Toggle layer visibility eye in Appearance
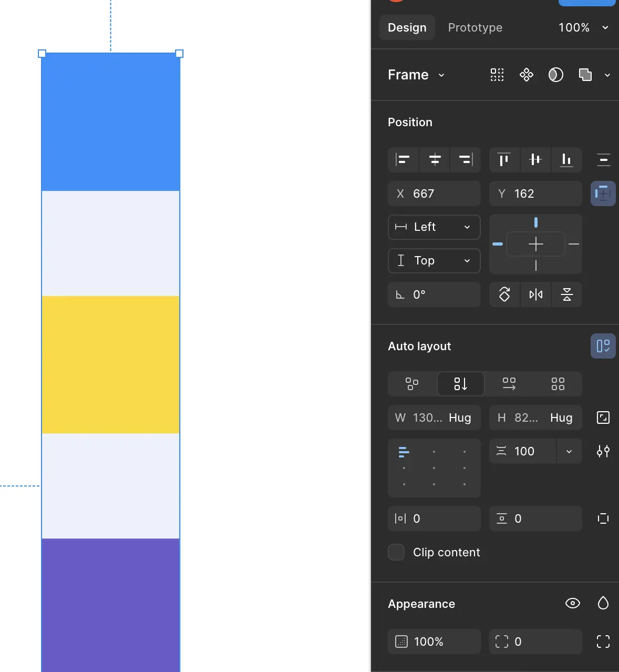The image size is (619, 672). tap(572, 603)
